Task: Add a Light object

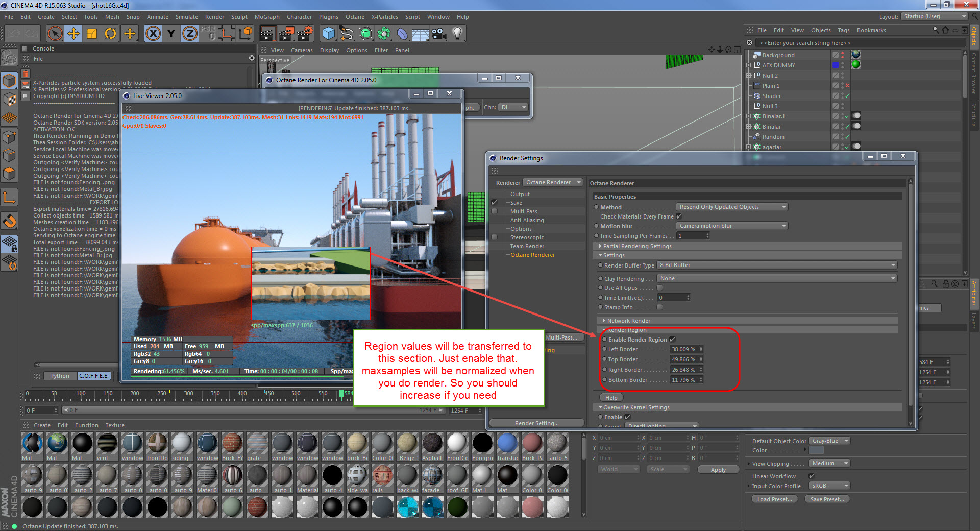Action: (457, 34)
